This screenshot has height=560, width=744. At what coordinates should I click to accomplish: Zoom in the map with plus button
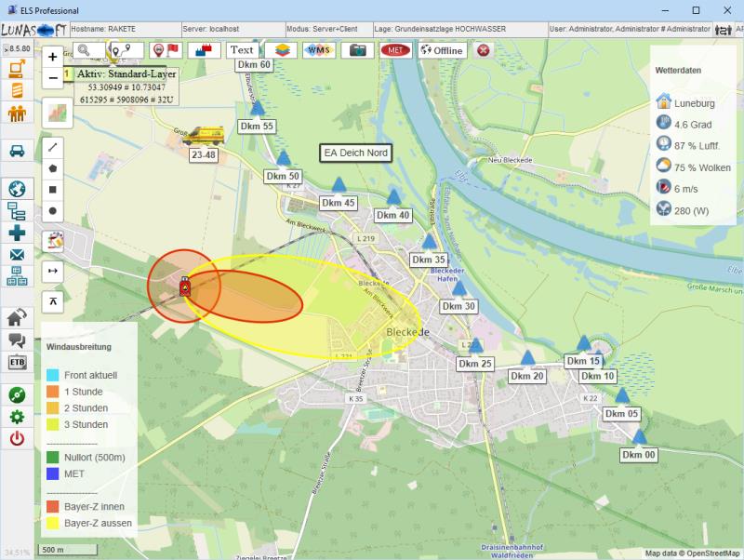point(53,57)
